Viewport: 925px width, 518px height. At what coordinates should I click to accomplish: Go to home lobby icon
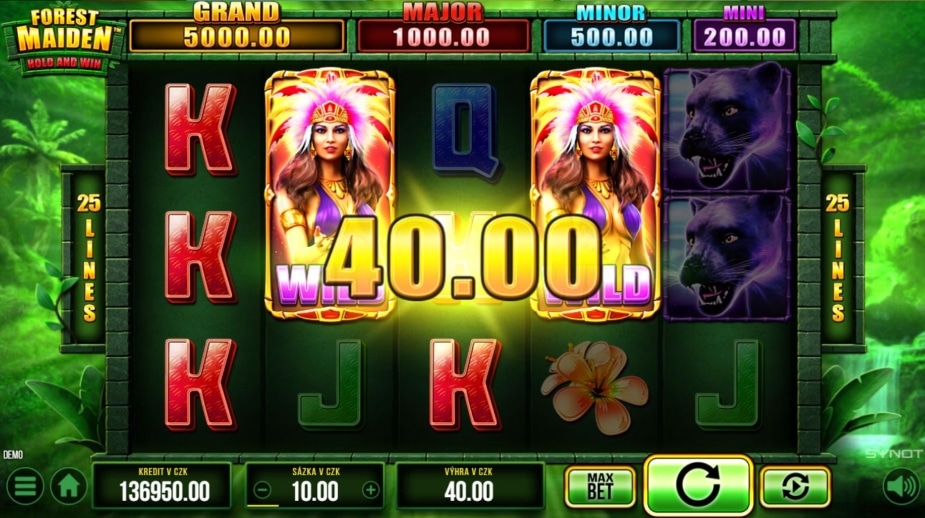pyautogui.click(x=69, y=486)
